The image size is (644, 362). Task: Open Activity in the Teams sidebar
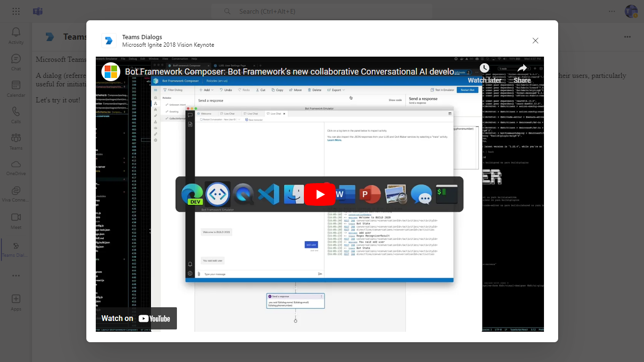[x=16, y=36]
